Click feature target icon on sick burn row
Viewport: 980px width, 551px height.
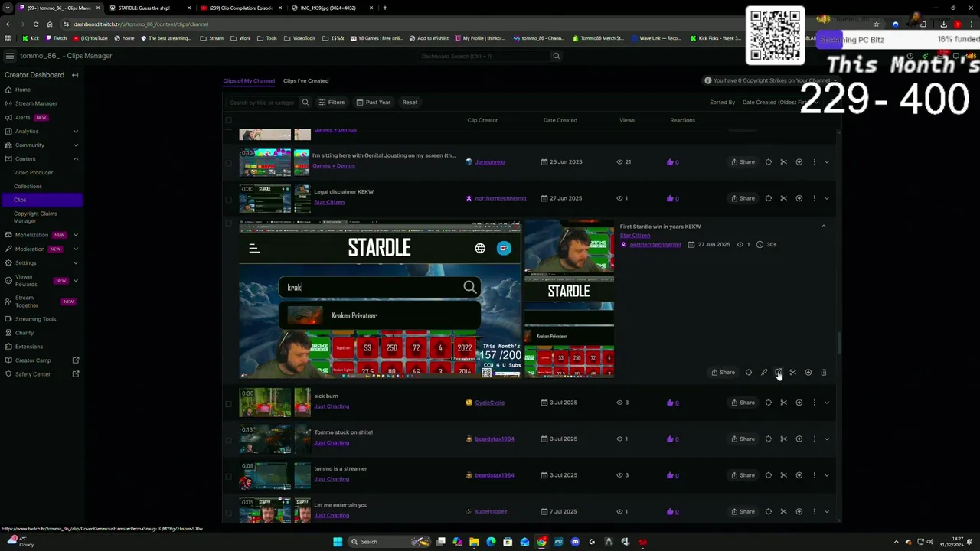point(768,403)
